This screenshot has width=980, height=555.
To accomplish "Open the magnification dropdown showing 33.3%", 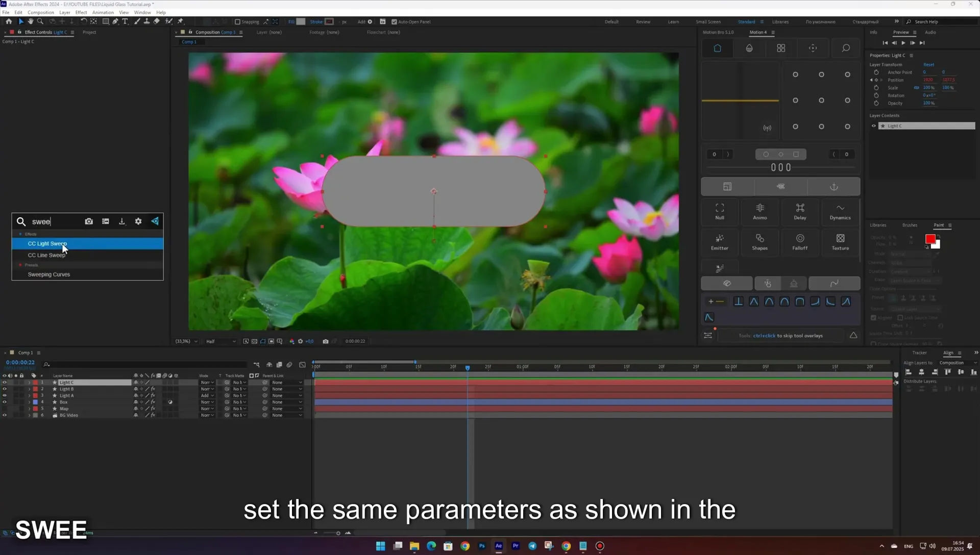I will click(186, 341).
